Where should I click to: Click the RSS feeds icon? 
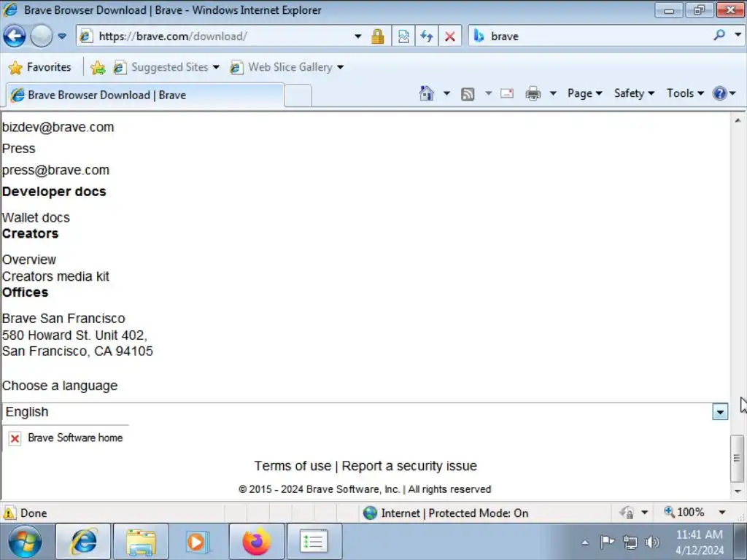click(468, 94)
